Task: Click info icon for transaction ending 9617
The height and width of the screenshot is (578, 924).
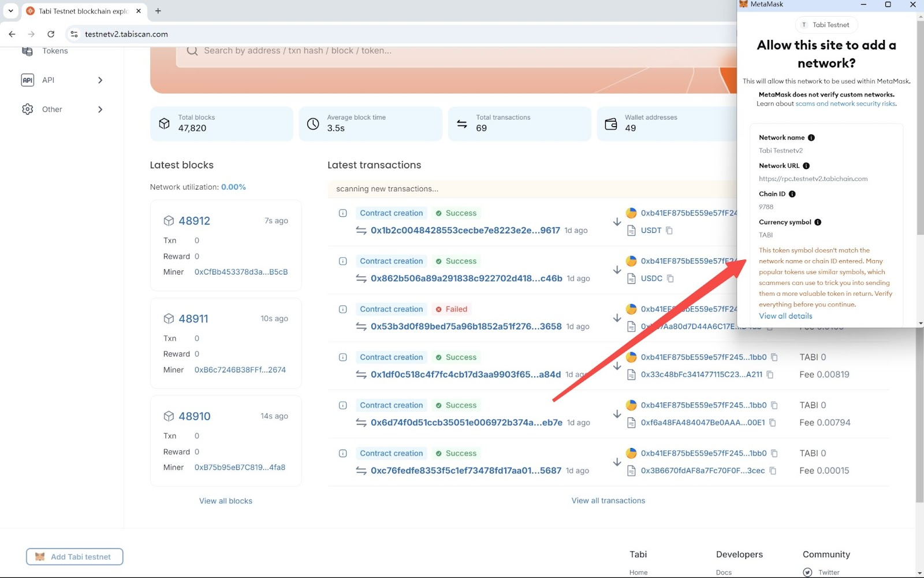Action: 342,213
